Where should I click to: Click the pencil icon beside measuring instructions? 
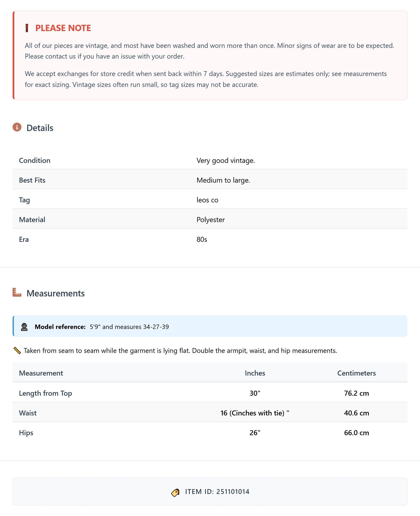[x=17, y=351]
